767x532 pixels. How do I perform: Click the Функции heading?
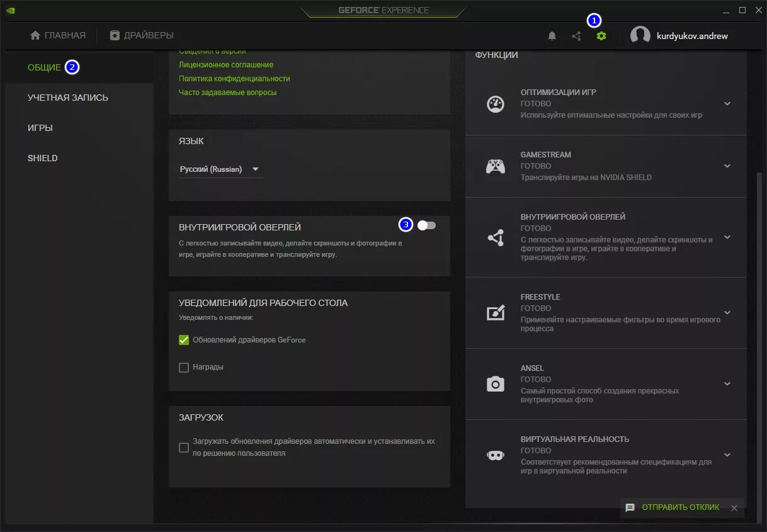pyautogui.click(x=496, y=55)
